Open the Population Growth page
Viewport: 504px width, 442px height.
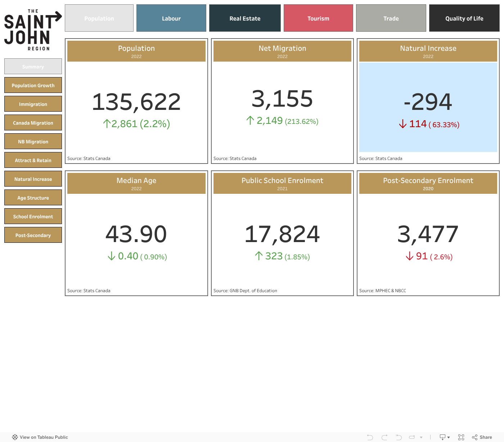33,85
